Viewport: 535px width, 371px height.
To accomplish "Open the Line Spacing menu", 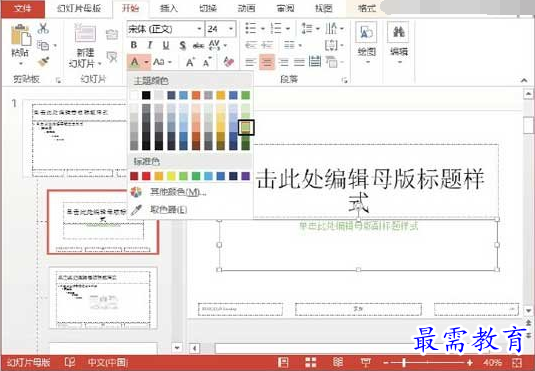I will click(x=310, y=28).
